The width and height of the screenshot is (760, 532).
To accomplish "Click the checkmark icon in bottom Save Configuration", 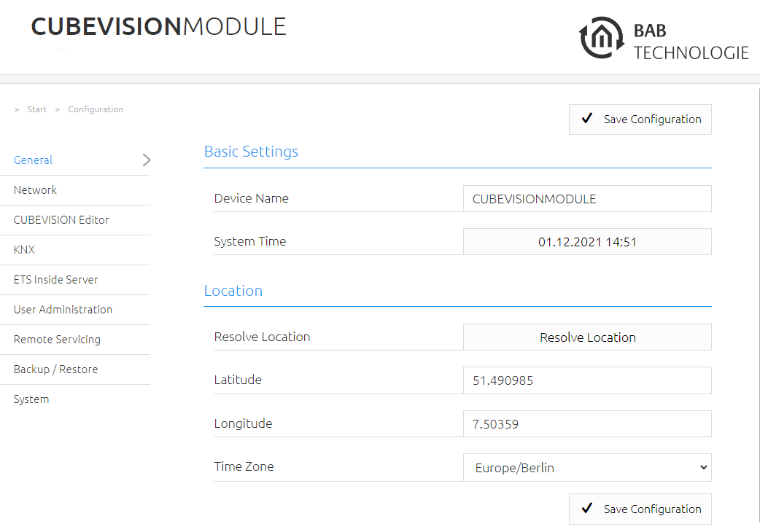I will (x=587, y=508).
